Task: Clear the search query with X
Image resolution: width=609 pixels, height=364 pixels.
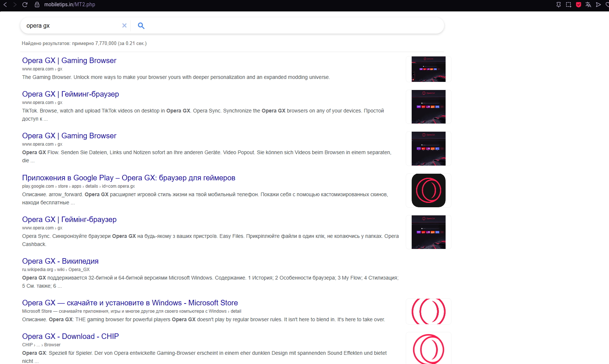Action: pos(124,25)
